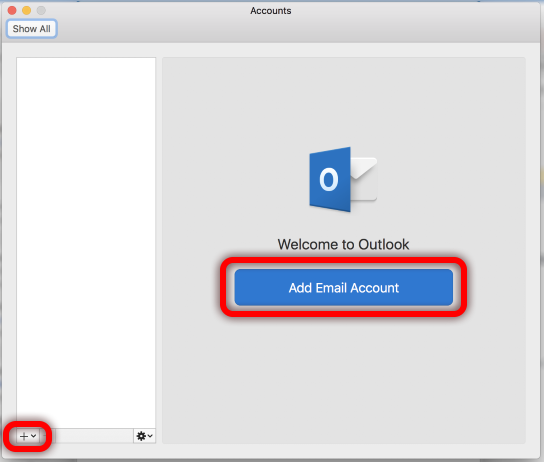
Task: Click the white envelope of the Outlook logo
Action: 364,179
